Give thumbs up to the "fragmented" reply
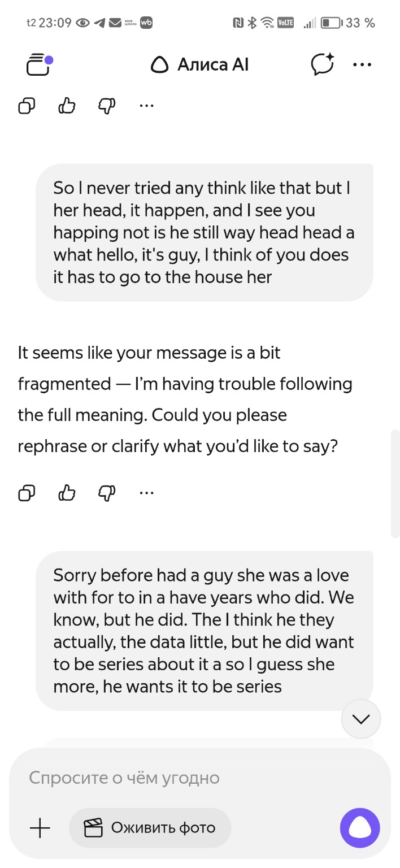400x868 pixels. pyautogui.click(x=67, y=493)
